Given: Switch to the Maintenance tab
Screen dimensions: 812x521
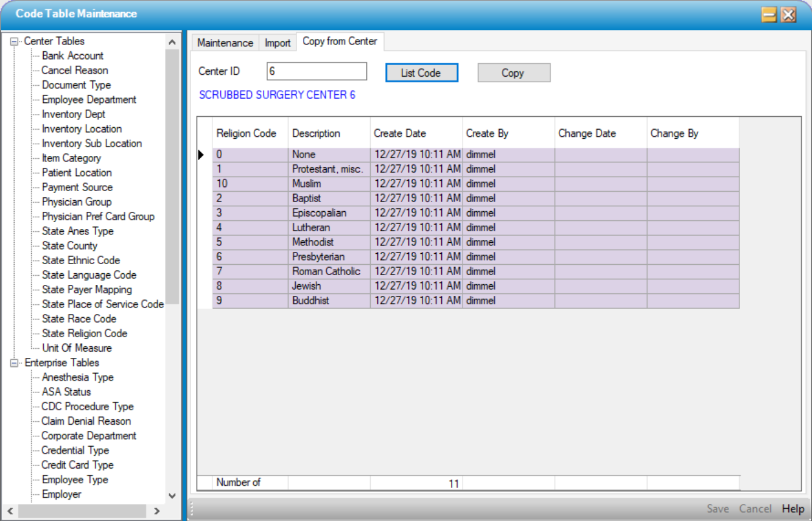Looking at the screenshot, I should click(x=225, y=43).
